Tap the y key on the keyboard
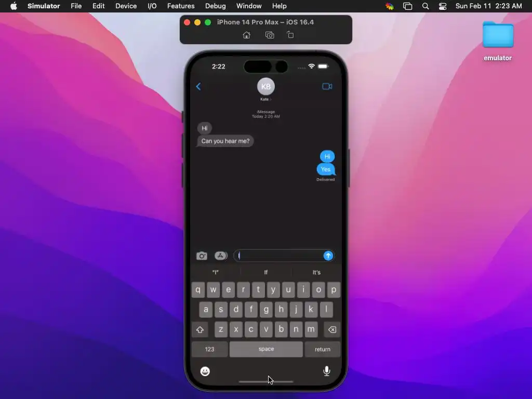Screen dimensions: 532x399 (273, 290)
